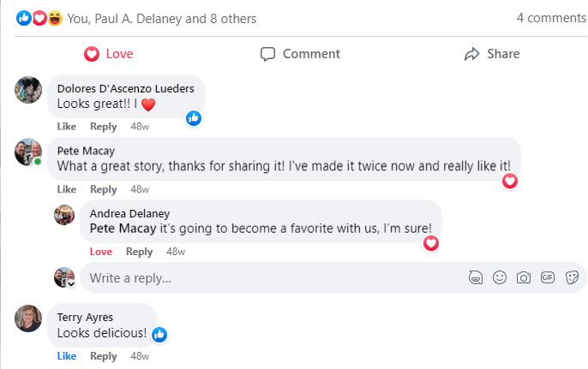
Task: Open the emoji picker in reply box
Action: click(x=500, y=277)
